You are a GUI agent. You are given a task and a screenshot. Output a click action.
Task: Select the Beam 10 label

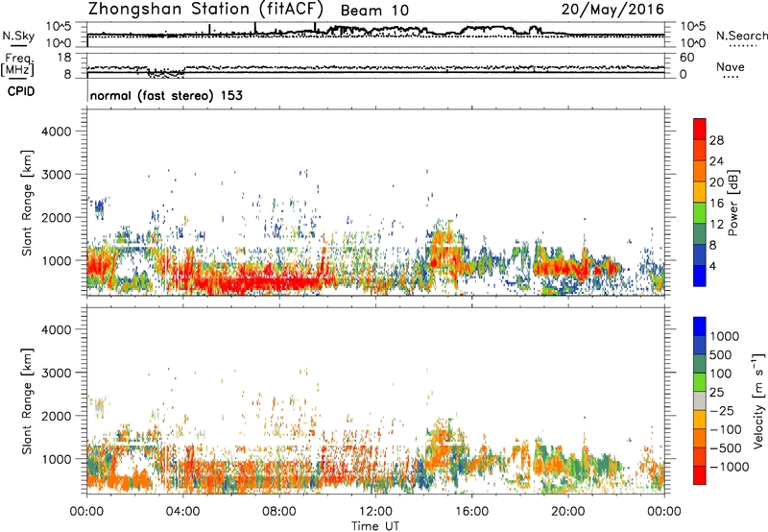(374, 11)
